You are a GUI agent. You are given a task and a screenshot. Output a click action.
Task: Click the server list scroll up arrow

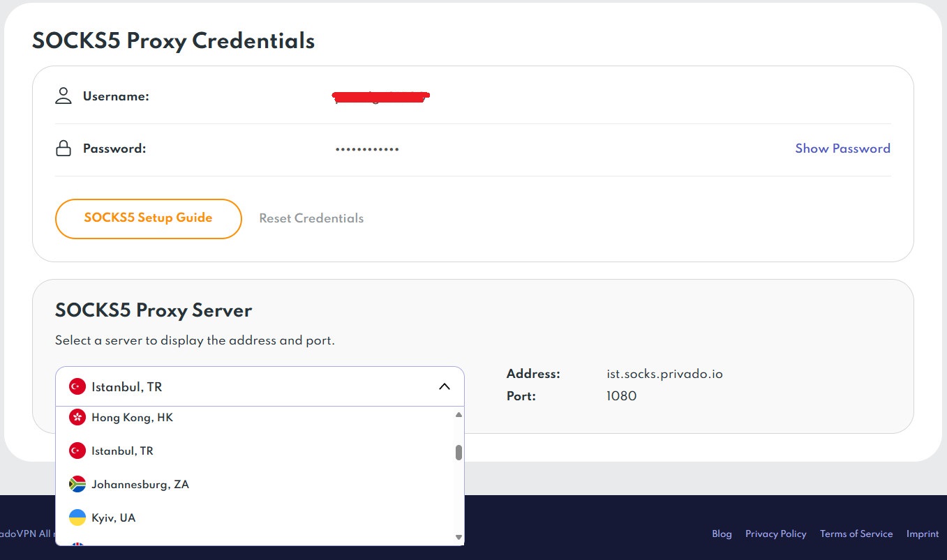pos(458,415)
